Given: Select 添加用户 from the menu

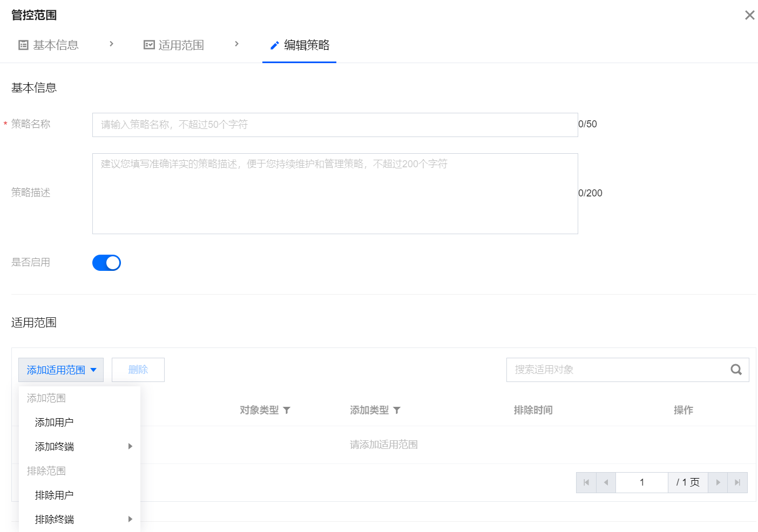Looking at the screenshot, I should click(x=53, y=422).
